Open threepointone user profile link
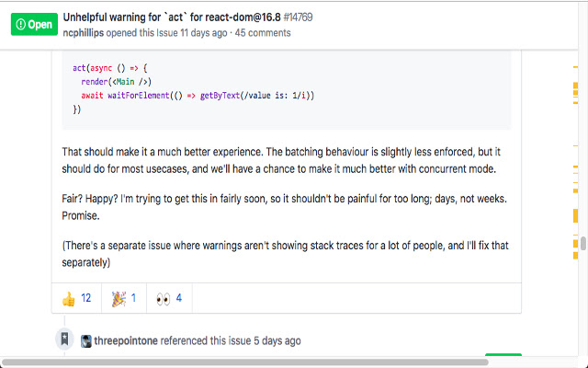 126,340
